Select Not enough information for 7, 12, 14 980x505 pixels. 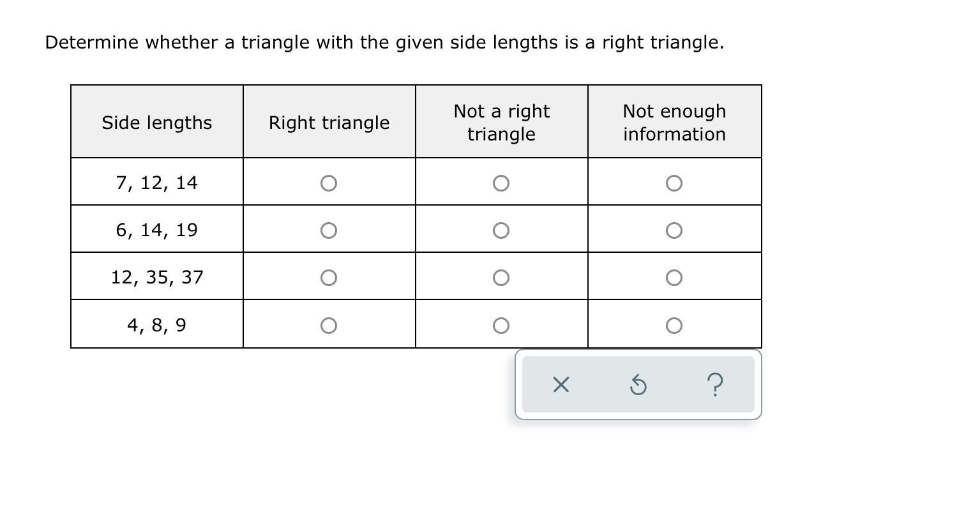point(674,184)
